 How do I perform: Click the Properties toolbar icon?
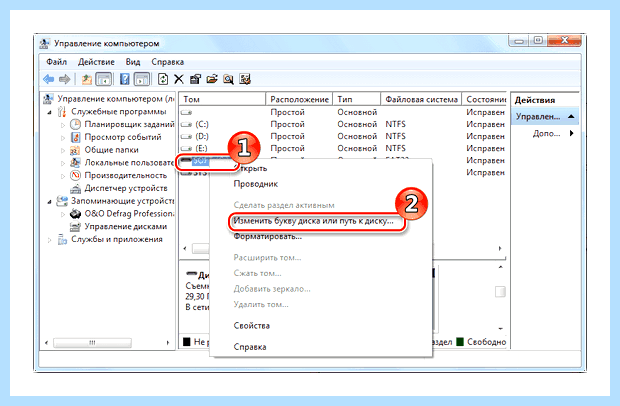click(x=195, y=79)
